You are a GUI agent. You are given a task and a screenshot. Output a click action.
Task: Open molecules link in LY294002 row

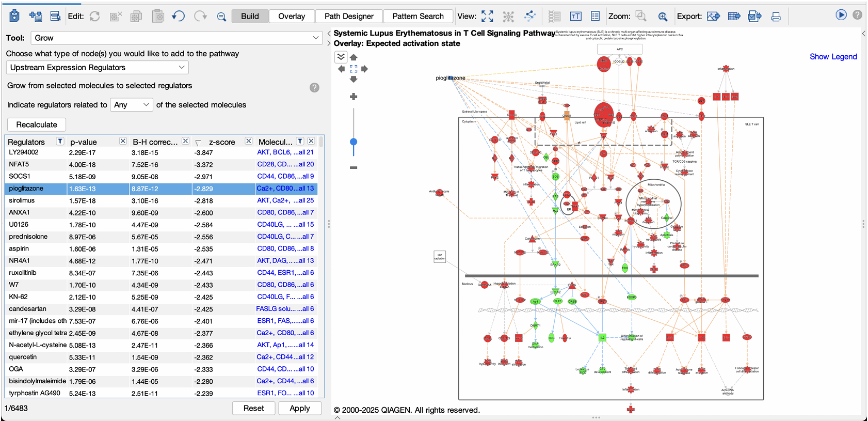285,152
